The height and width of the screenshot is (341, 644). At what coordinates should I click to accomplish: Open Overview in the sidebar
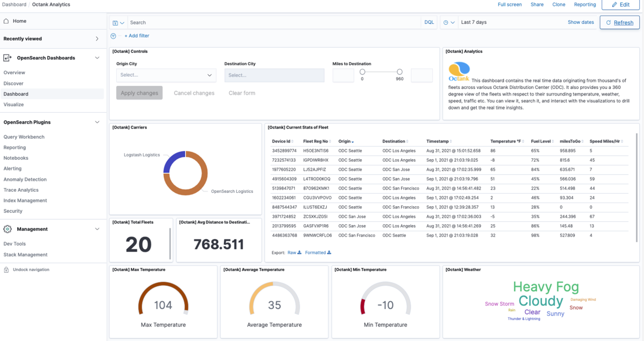tap(14, 72)
